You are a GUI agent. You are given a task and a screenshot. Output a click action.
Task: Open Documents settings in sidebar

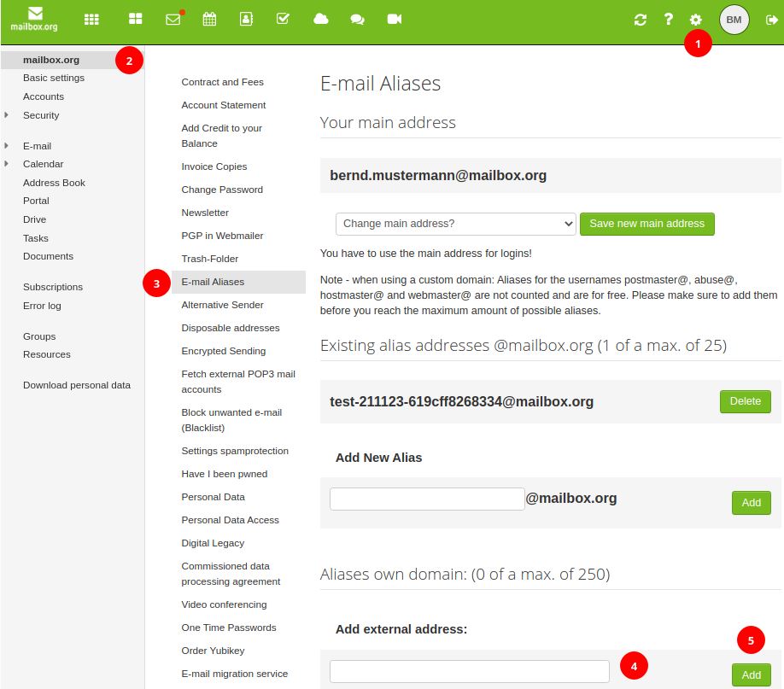[x=48, y=256]
